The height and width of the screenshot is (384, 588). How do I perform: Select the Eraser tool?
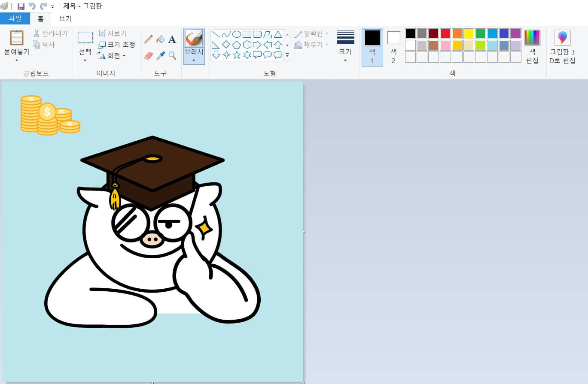tap(149, 56)
